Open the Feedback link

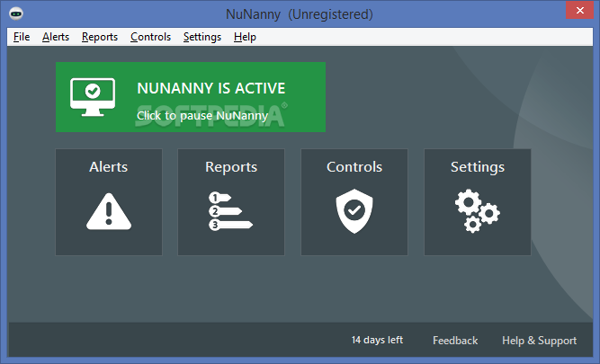click(x=455, y=341)
